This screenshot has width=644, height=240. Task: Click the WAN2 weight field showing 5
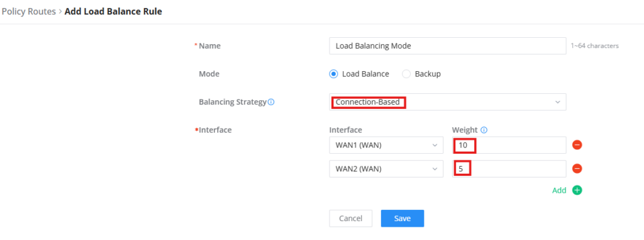[509, 169]
